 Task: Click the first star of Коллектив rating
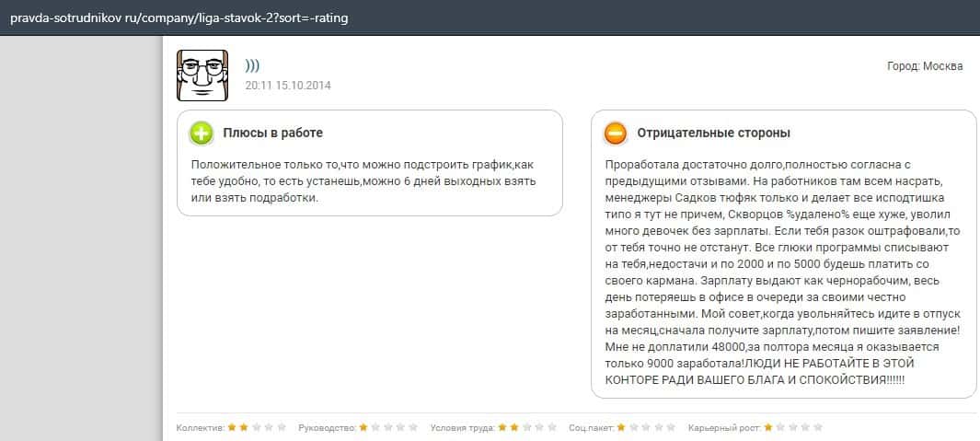click(232, 428)
